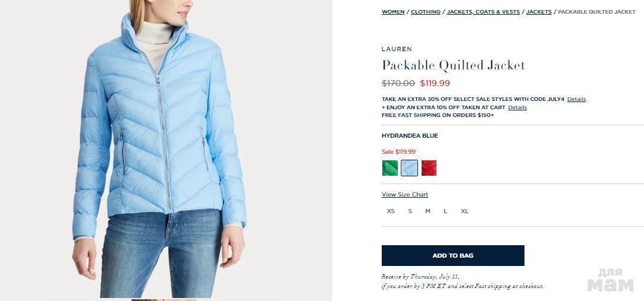
Task: Click the Packable Quilted Jacket title
Action: coord(454,65)
